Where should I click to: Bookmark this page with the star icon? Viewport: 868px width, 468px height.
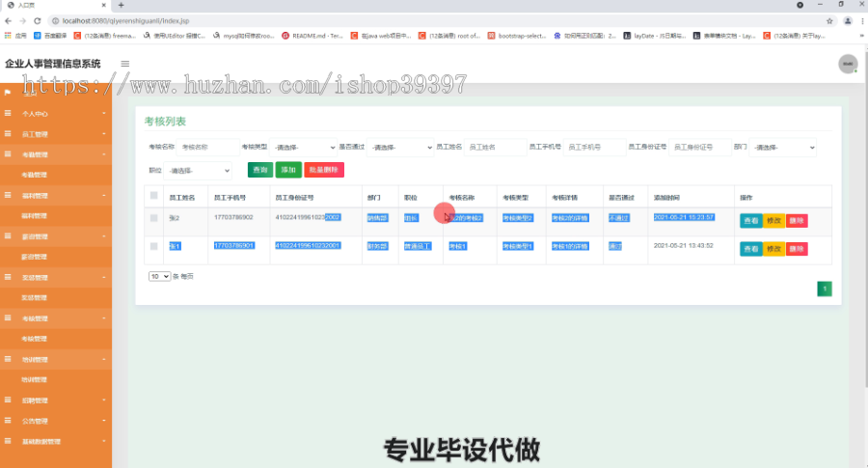pos(829,21)
